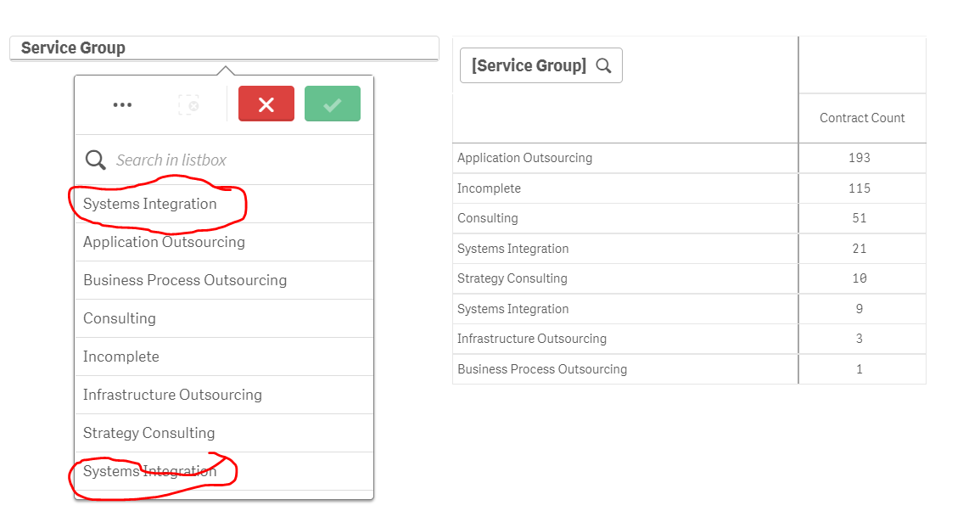Select Application Outsourcing in the listbox
Viewport: 980px width, 511px height.
[x=164, y=242]
